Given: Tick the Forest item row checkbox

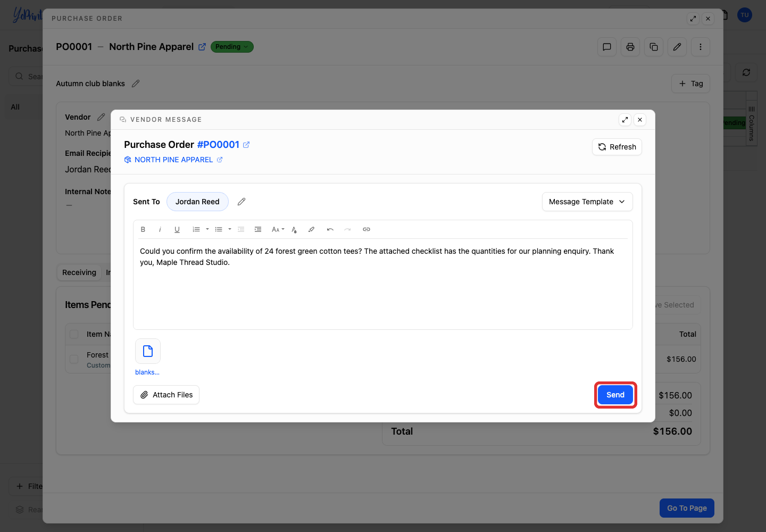Looking at the screenshot, I should [74, 359].
